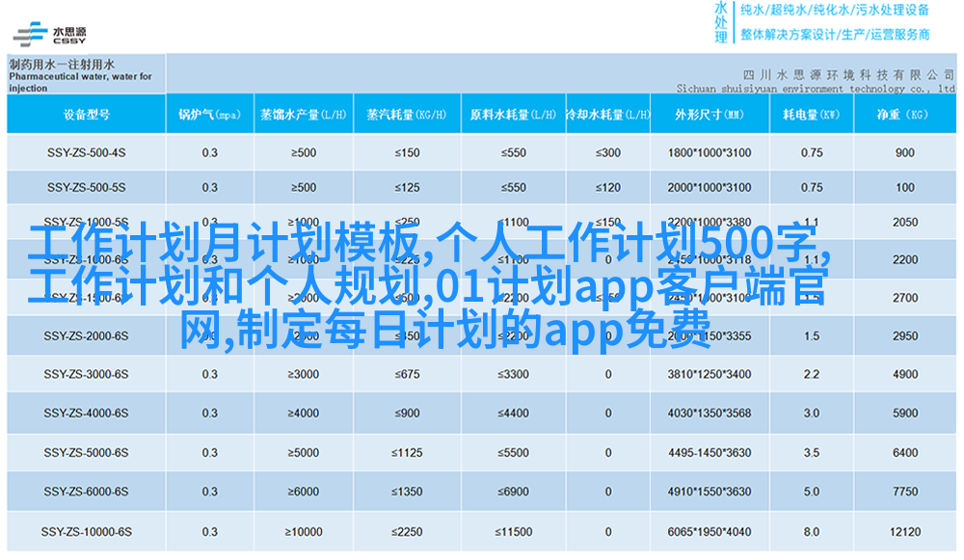Click the 整体方案设计/生产/运营服务 header text
This screenshot has height=560, width=964.
click(x=833, y=35)
